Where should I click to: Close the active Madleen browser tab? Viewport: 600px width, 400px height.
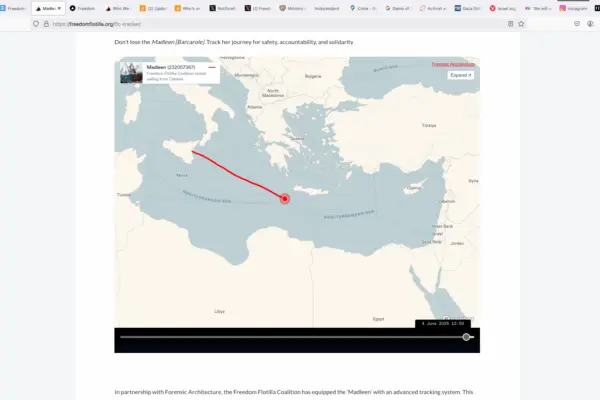(59, 8)
